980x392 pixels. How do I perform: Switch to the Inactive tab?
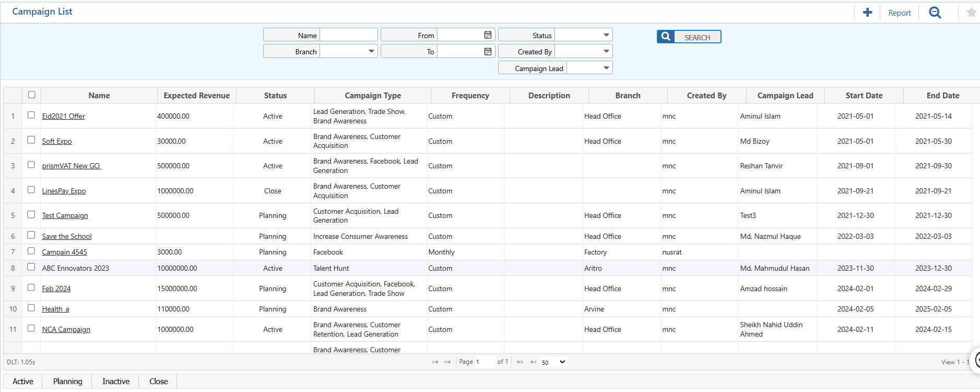pyautogui.click(x=116, y=382)
